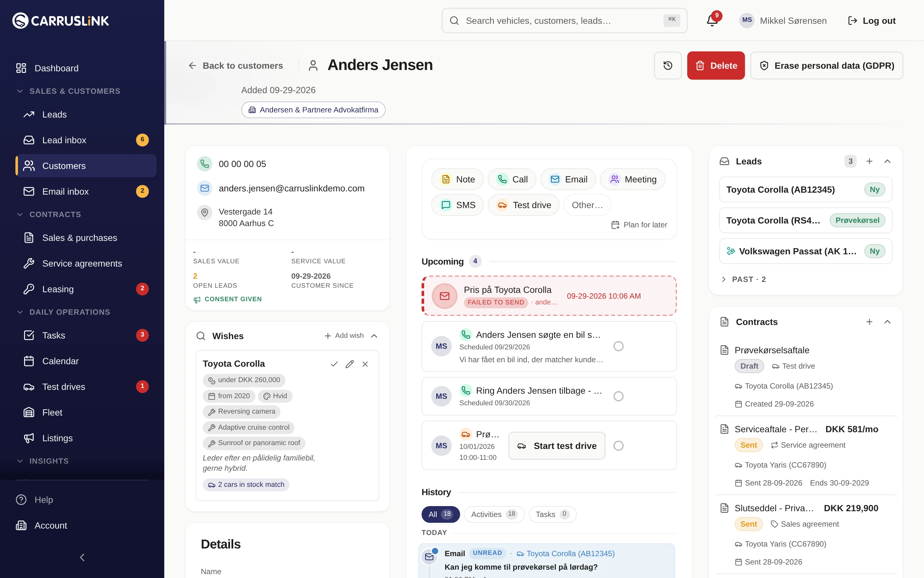Collapse the sidebar with arrow icon
Viewport: 924px width, 578px height.
click(82, 557)
